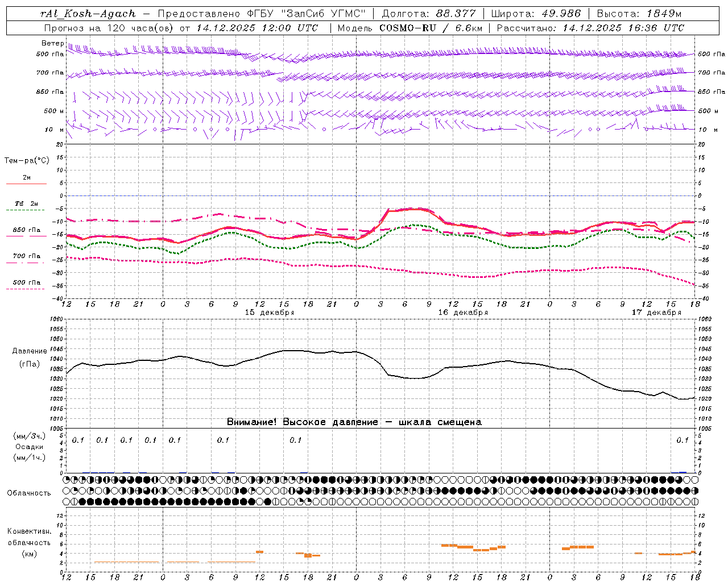728x582 pixels.
Task: Click the left 850 гПа wind level label
Action: 50,92
